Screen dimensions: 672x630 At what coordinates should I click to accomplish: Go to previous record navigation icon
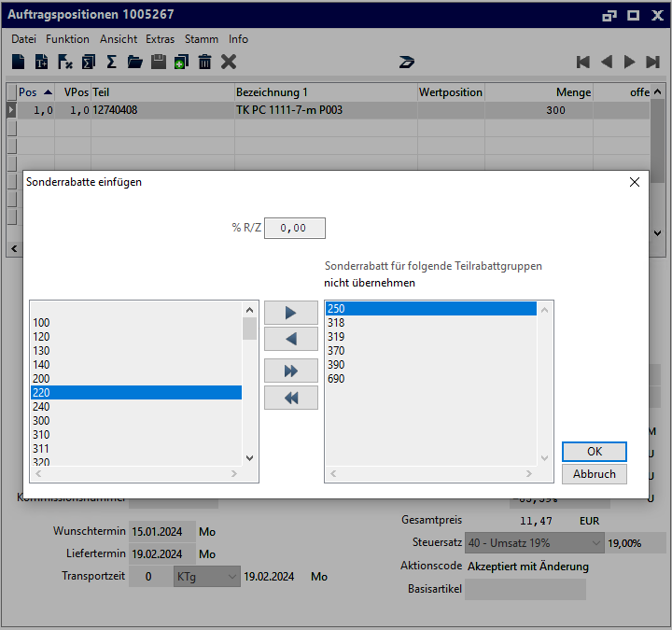tap(607, 63)
